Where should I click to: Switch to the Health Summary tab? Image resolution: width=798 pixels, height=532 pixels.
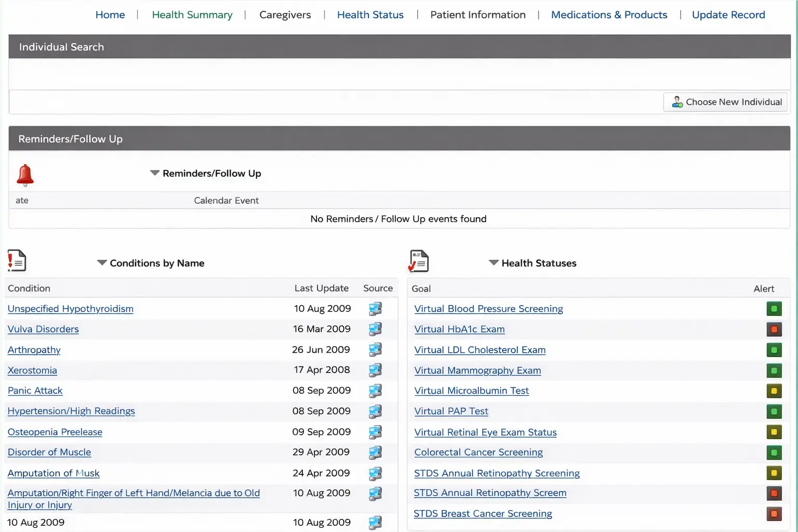point(192,15)
